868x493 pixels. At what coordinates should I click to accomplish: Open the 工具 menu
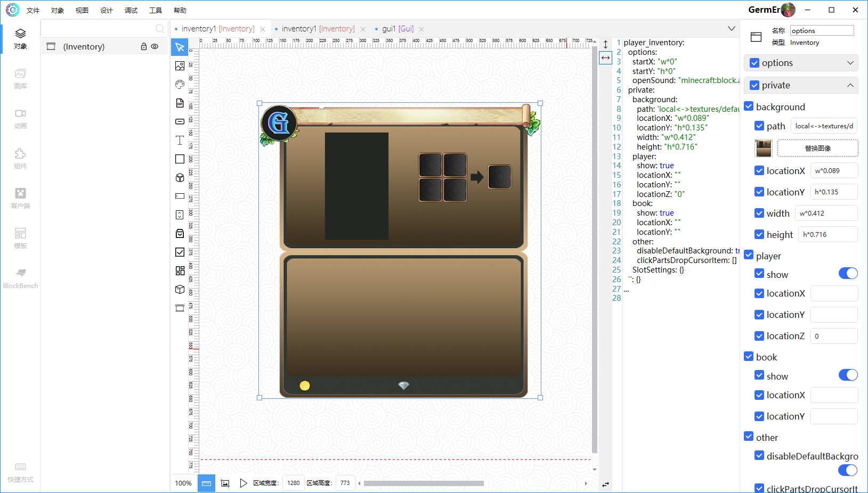tap(156, 10)
